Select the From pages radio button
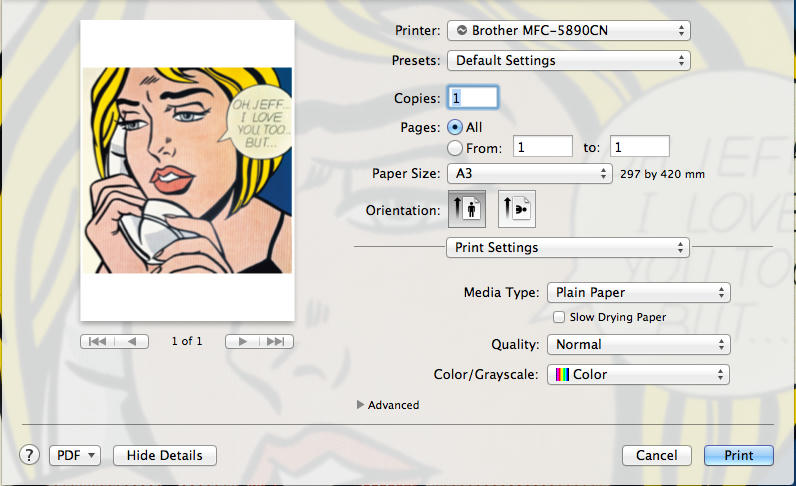The width and height of the screenshot is (796, 486). (455, 148)
